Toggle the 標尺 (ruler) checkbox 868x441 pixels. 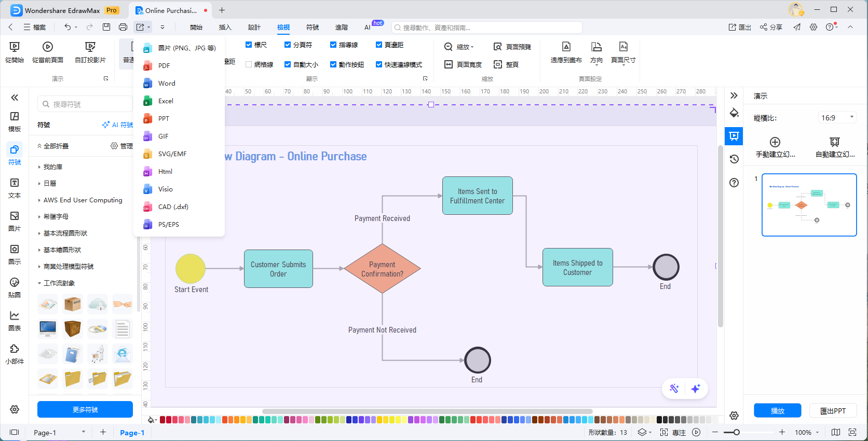[x=249, y=45]
